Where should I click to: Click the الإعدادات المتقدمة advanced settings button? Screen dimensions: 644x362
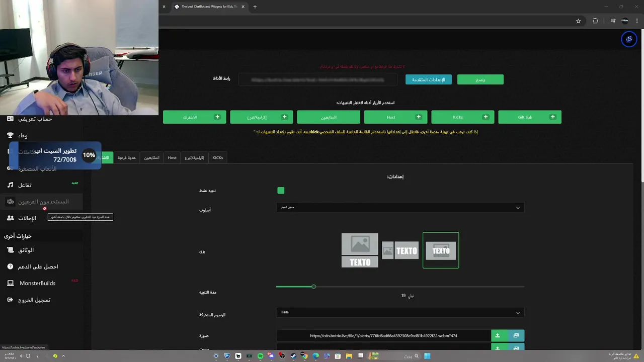pos(429,79)
